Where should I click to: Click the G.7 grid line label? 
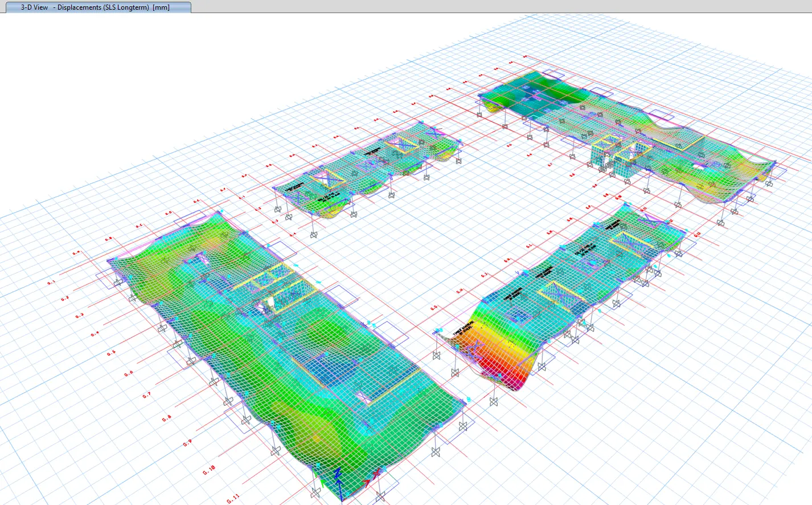pyautogui.click(x=147, y=395)
